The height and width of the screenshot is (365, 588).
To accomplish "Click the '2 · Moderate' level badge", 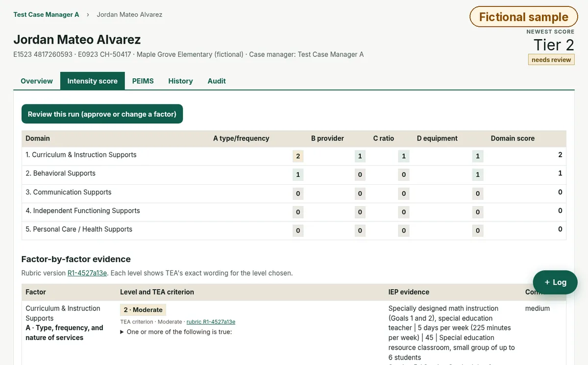I will pyautogui.click(x=143, y=310).
